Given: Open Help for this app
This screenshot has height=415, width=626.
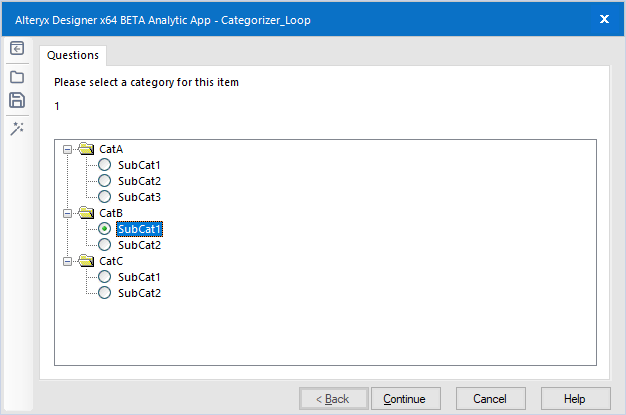Looking at the screenshot, I should coord(574,398).
